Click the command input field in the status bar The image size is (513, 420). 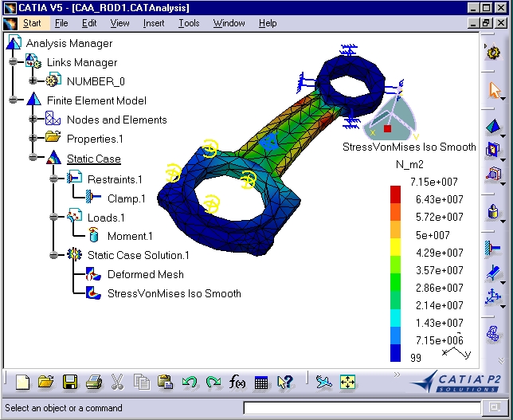362,407
